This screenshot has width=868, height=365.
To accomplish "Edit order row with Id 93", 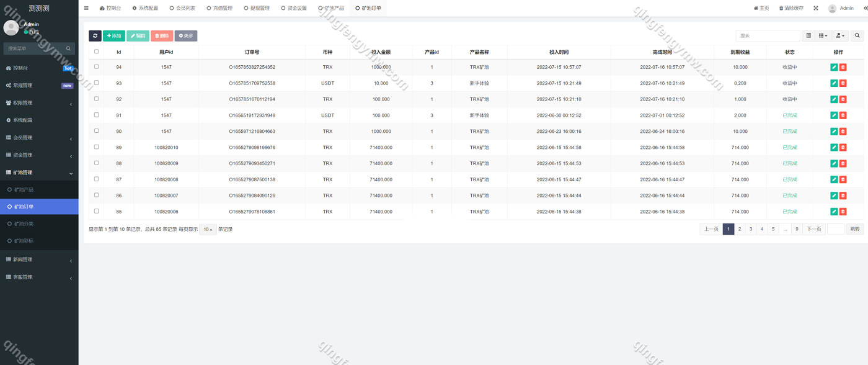I will tap(834, 83).
